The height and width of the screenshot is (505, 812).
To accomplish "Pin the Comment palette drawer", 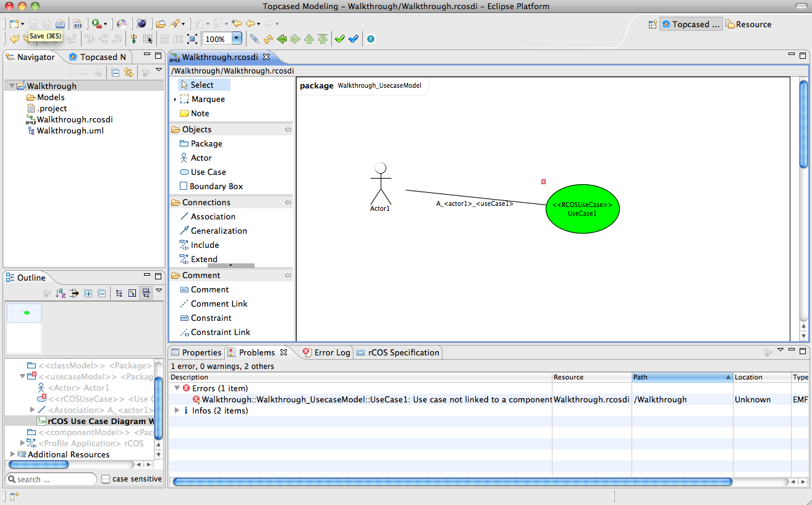I will point(287,276).
